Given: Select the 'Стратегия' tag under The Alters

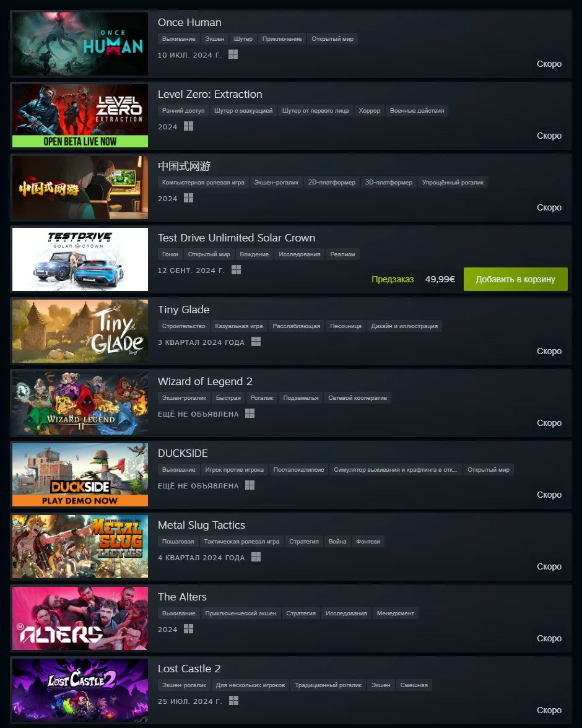Looking at the screenshot, I should point(301,613).
